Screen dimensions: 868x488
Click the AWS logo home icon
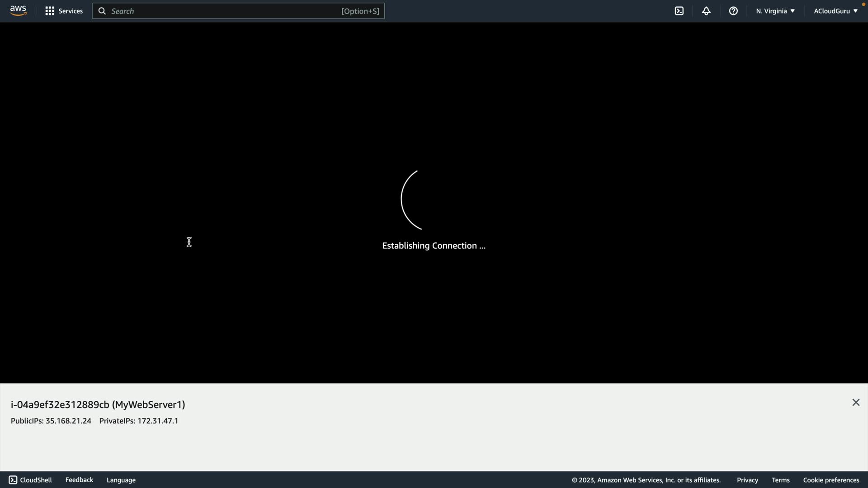(18, 11)
